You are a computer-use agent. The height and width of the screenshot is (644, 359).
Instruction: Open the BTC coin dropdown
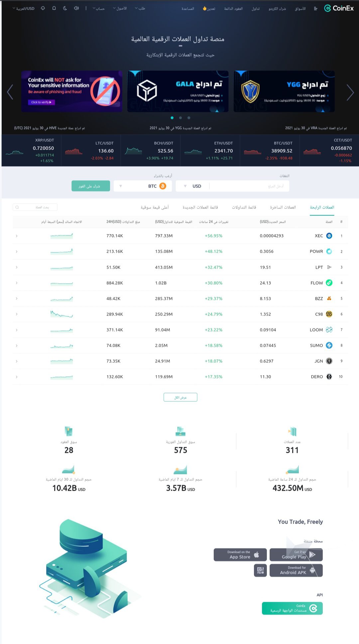(143, 186)
